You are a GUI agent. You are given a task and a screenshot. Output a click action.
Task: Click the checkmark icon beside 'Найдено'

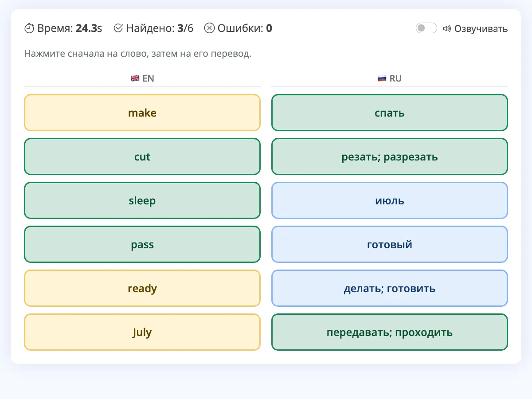click(118, 28)
